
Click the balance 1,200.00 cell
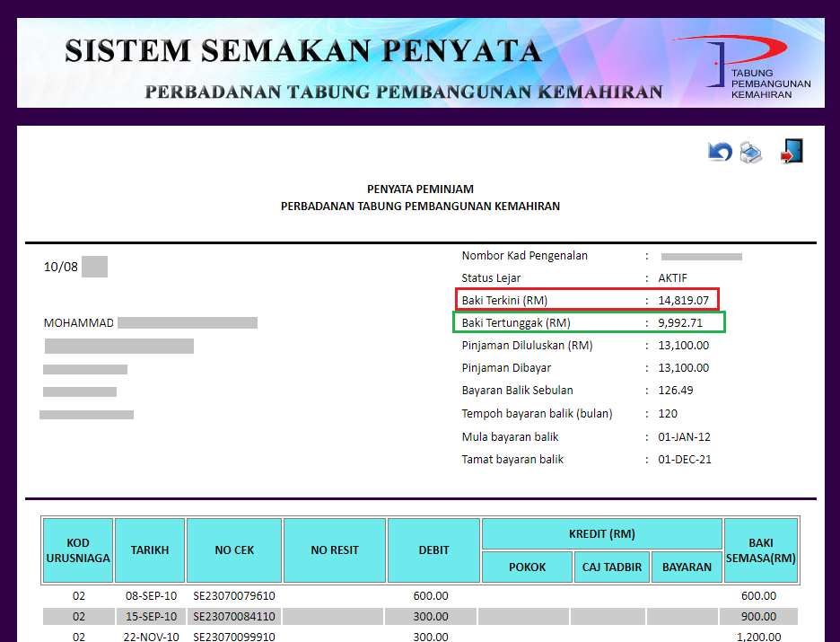[758, 637]
